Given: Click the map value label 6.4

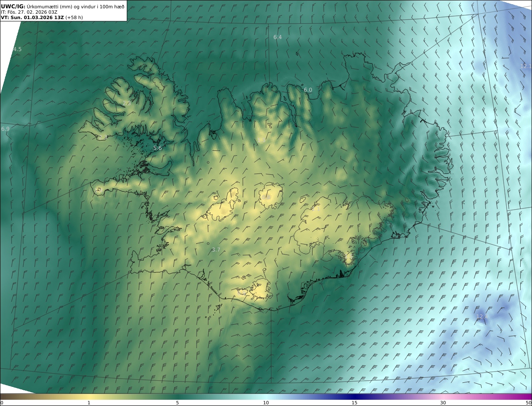Looking at the screenshot, I should (278, 37).
